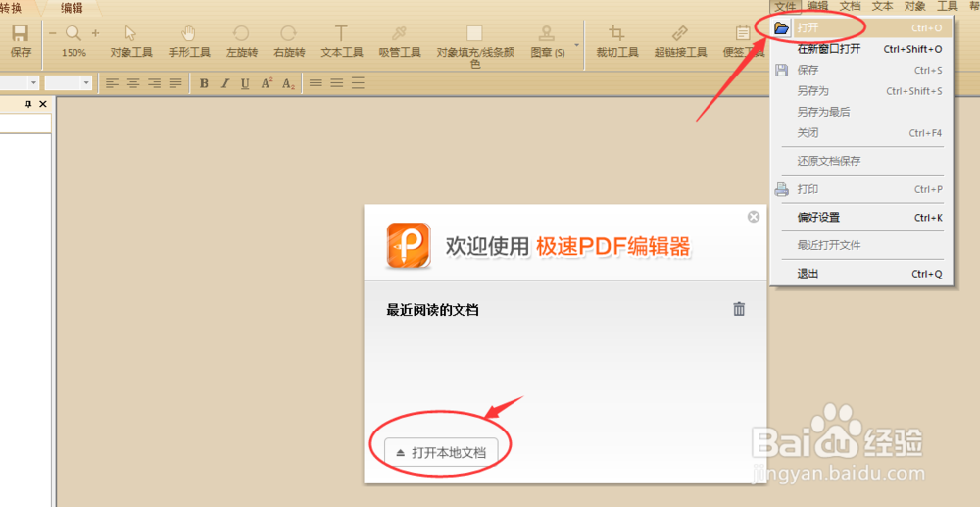Close the left side panel
Viewport: 980px width, 507px height.
tap(43, 104)
